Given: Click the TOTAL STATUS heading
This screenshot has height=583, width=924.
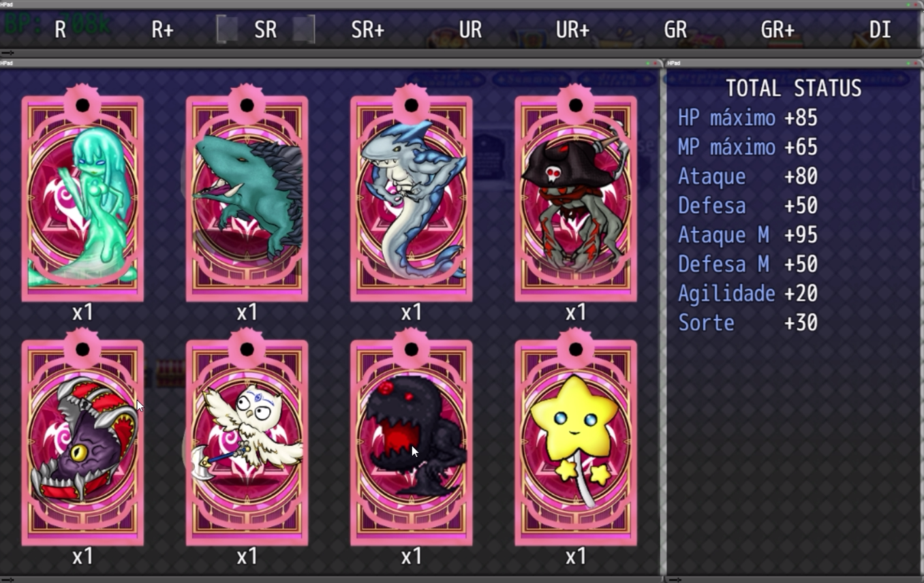Looking at the screenshot, I should click(794, 89).
